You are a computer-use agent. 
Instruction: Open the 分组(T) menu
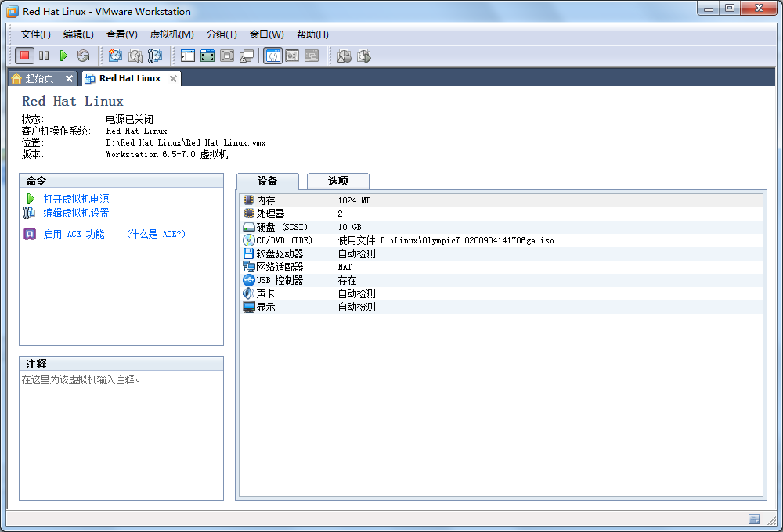coord(222,34)
